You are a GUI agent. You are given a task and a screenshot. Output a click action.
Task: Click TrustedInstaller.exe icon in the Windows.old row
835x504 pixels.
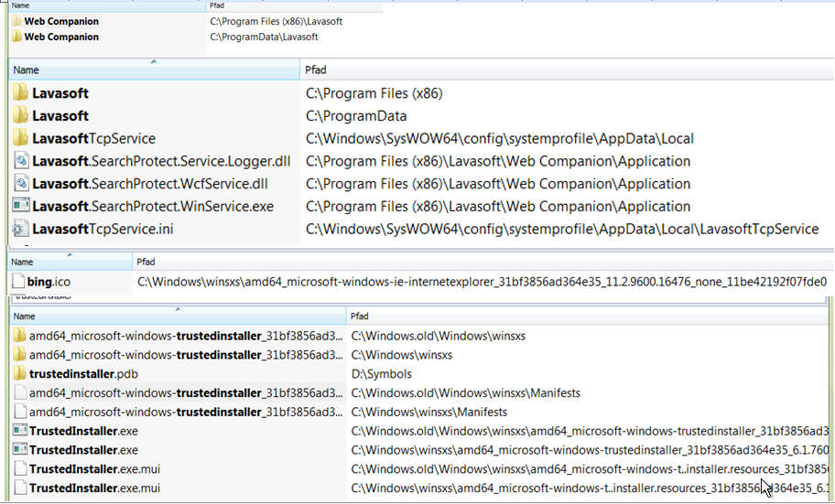click(x=20, y=431)
